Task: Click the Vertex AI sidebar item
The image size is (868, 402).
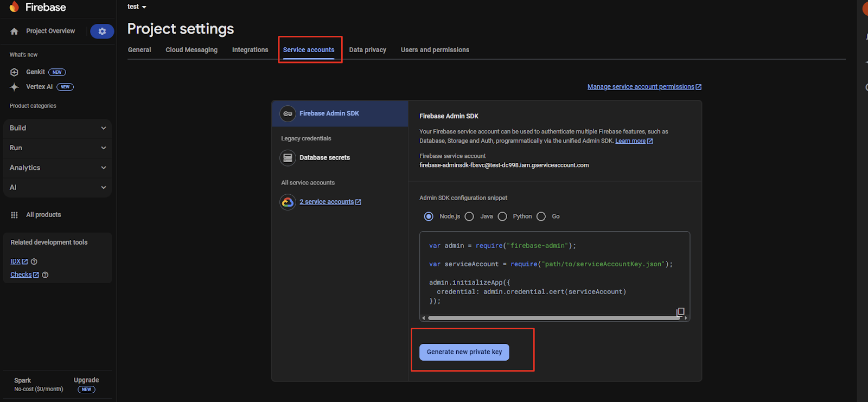Action: point(39,87)
